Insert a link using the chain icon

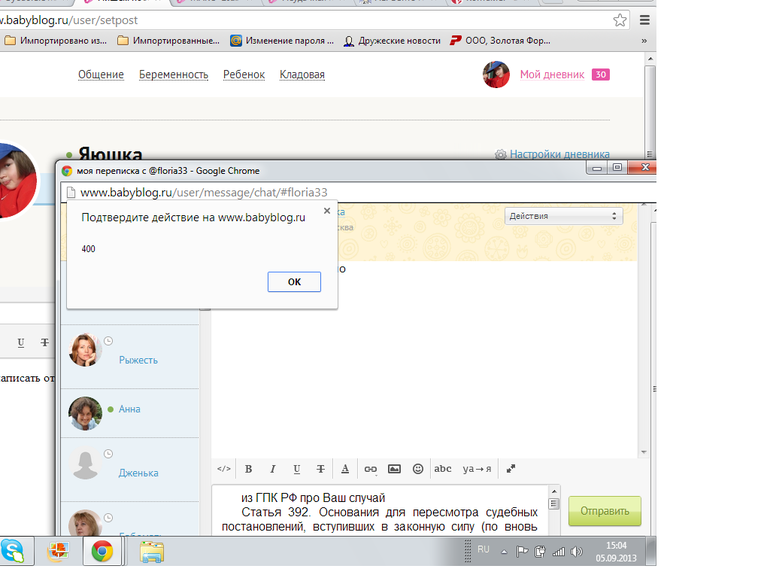[369, 468]
